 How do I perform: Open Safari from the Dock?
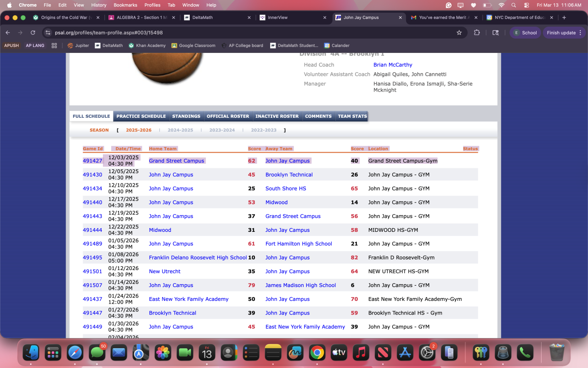pos(75,353)
